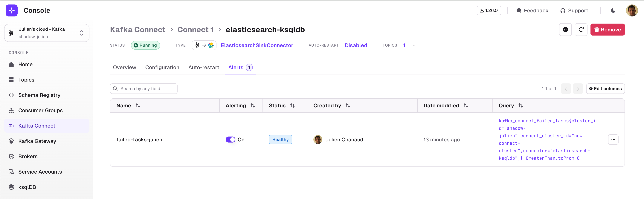
Task: Open the ElasticsearchSinkConnector link
Action: [x=257, y=45]
